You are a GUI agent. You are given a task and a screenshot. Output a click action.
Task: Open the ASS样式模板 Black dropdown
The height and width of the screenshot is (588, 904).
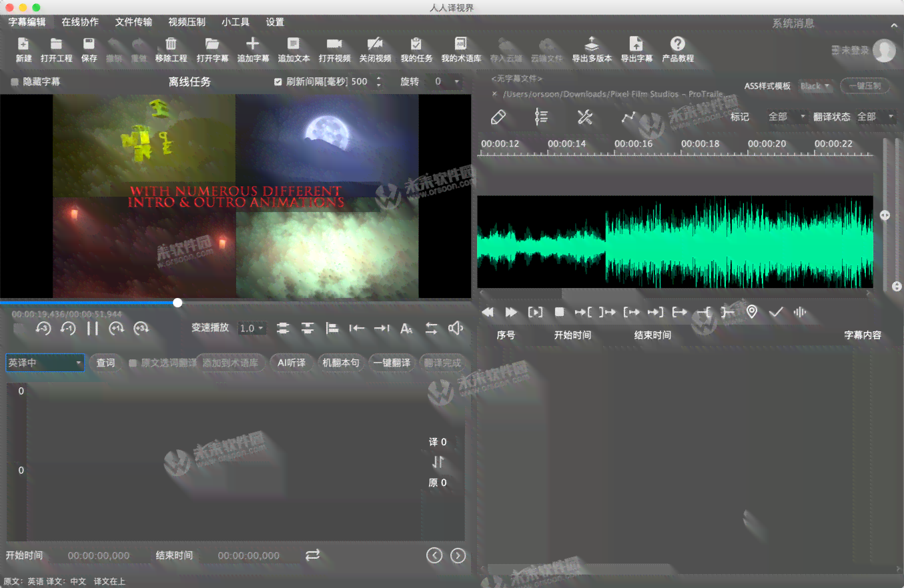pyautogui.click(x=815, y=86)
